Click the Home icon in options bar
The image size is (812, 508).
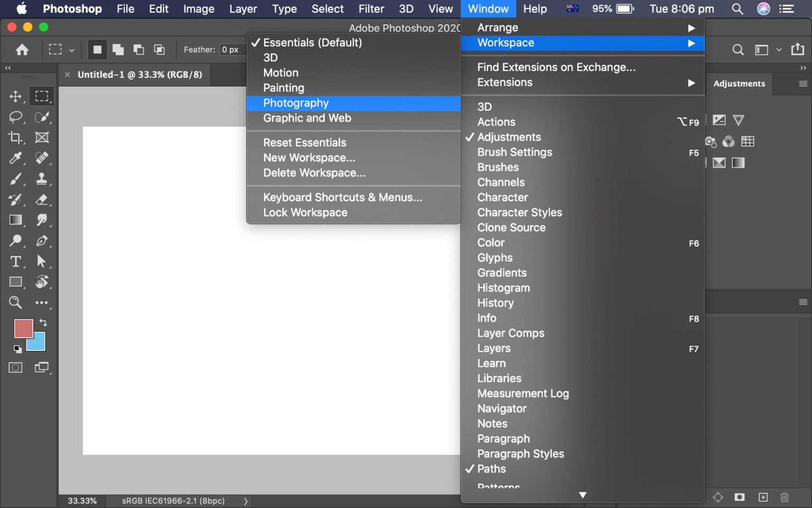tap(22, 50)
